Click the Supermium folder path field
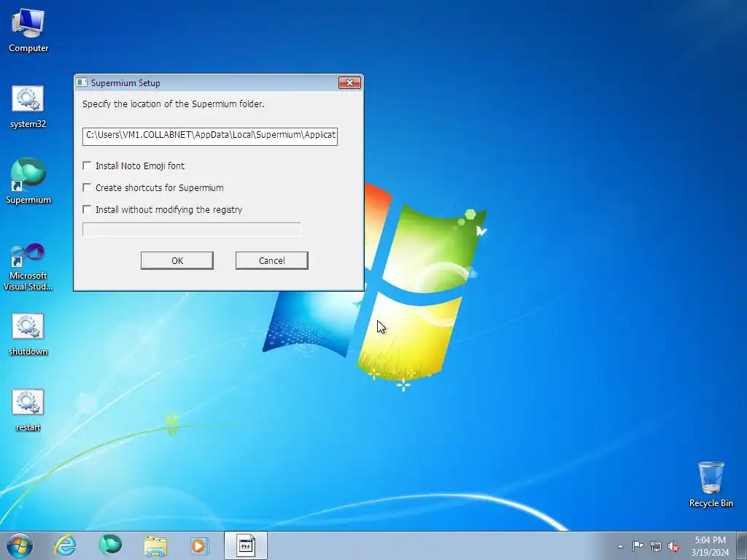 click(x=209, y=136)
